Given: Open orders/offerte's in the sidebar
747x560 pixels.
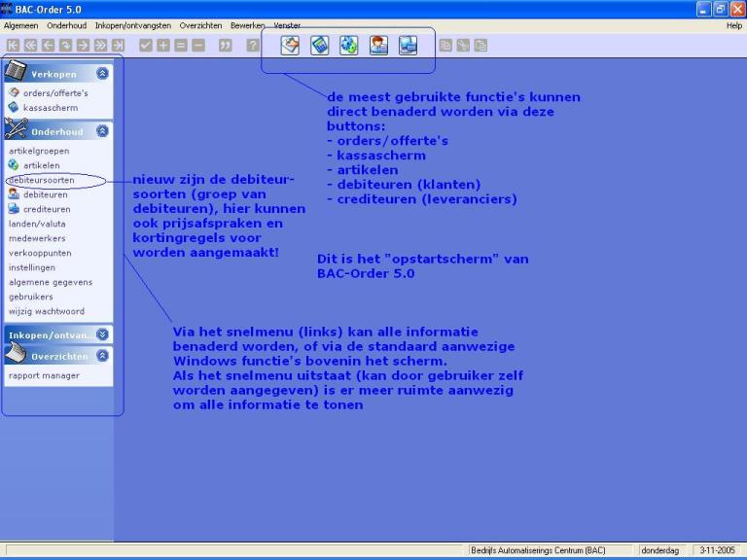Looking at the screenshot, I should (x=55, y=93).
